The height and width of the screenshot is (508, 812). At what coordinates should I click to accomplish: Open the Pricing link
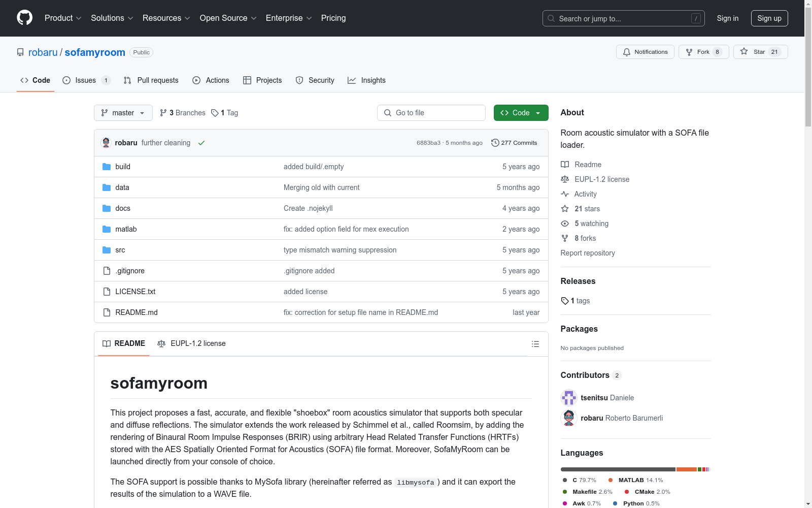[333, 18]
